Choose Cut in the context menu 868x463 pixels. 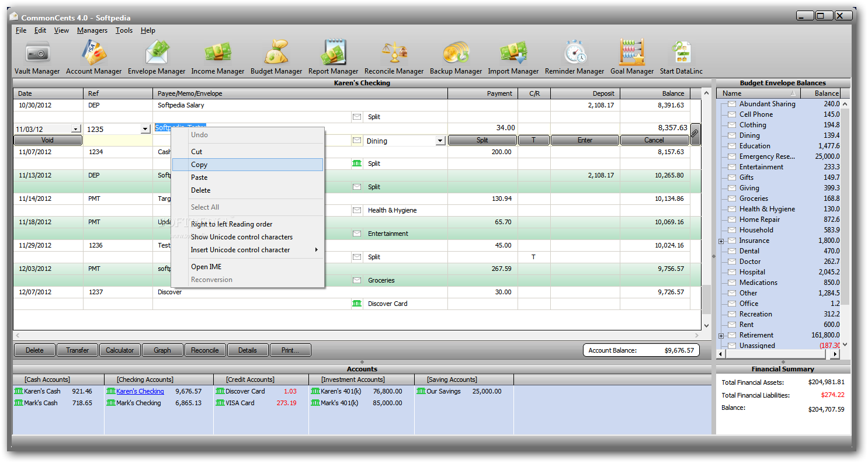pyautogui.click(x=248, y=152)
